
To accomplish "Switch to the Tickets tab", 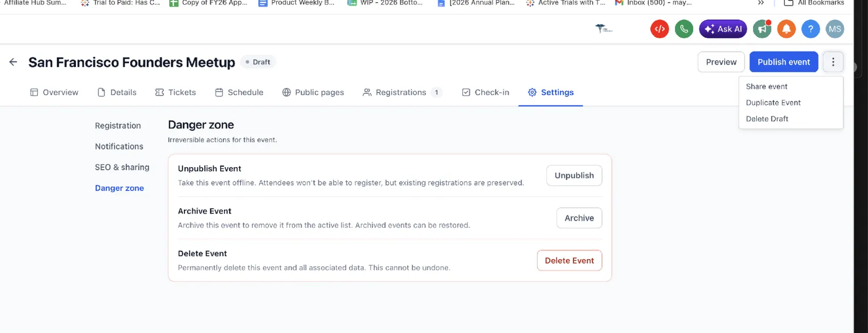I will coord(175,92).
